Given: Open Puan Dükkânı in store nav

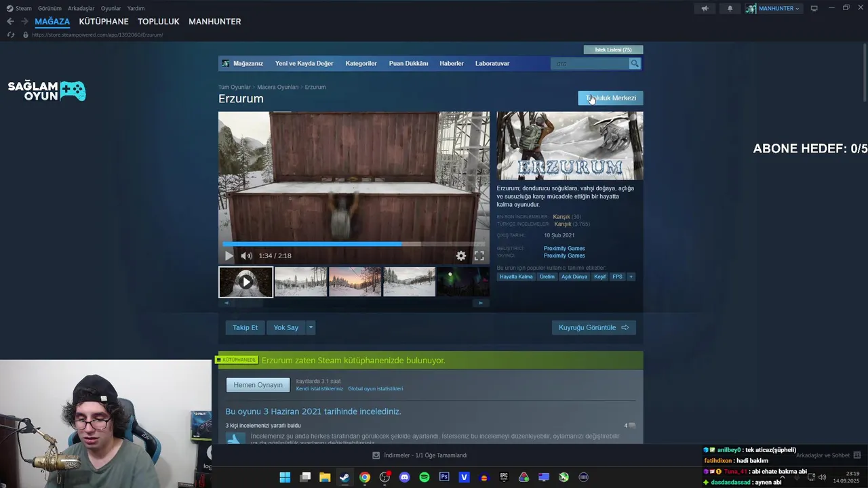Looking at the screenshot, I should tap(408, 63).
